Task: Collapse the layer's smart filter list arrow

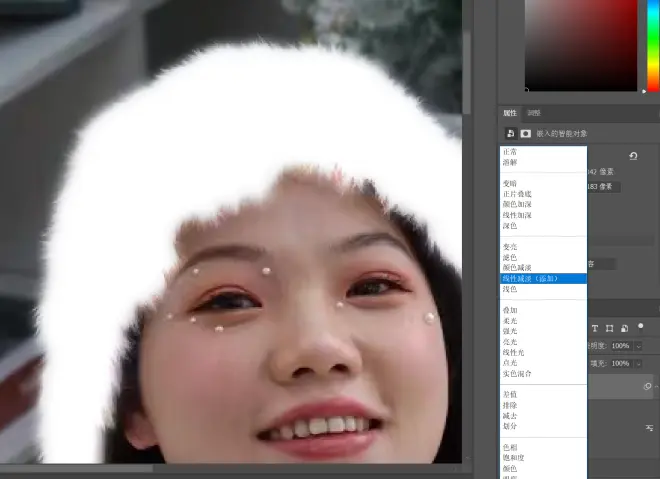Action: [x=655, y=386]
